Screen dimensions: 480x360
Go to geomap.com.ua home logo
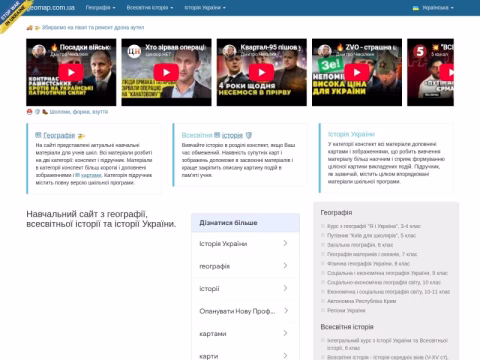point(52,7)
